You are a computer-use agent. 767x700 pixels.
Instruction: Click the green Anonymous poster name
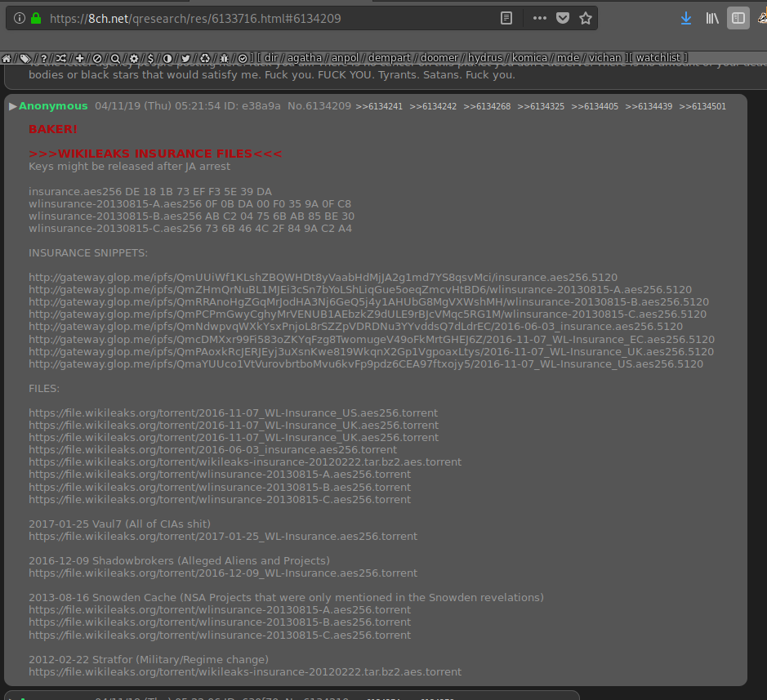click(x=53, y=106)
